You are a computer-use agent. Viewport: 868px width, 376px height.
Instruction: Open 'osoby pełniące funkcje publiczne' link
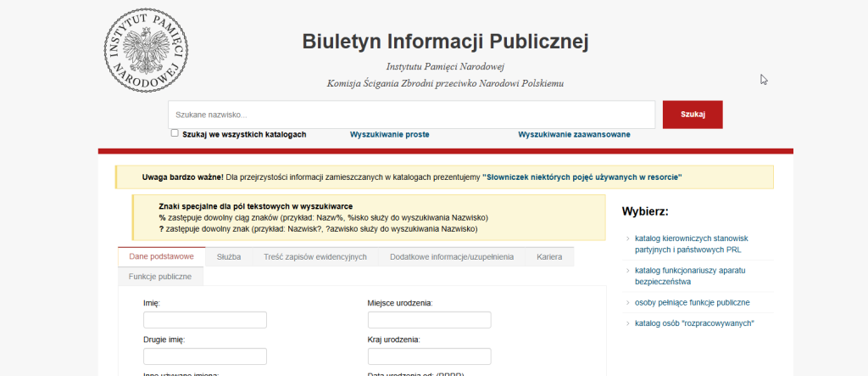coord(693,303)
